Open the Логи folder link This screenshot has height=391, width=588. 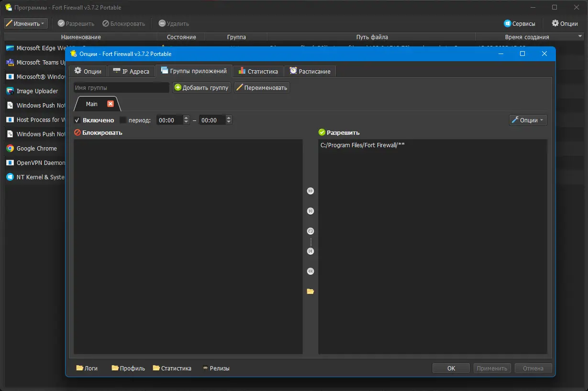point(87,368)
